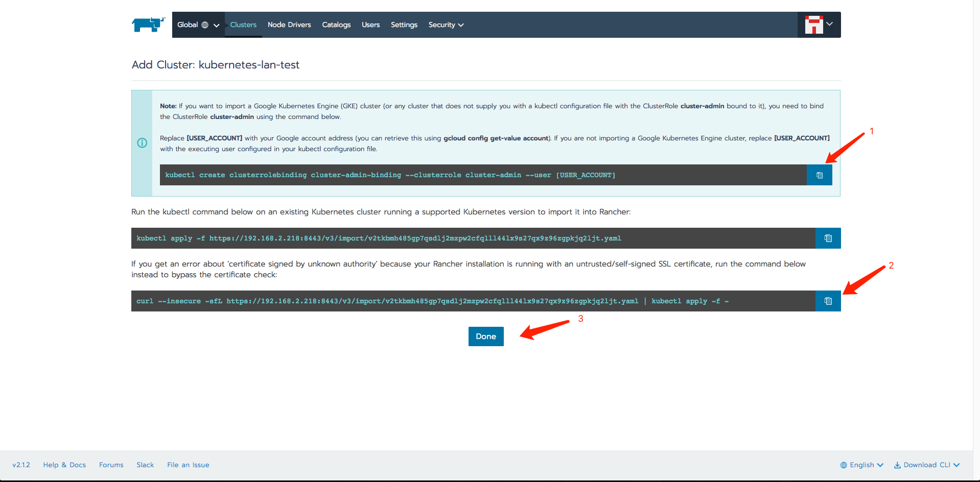
Task: Open the Users page
Action: (370, 25)
